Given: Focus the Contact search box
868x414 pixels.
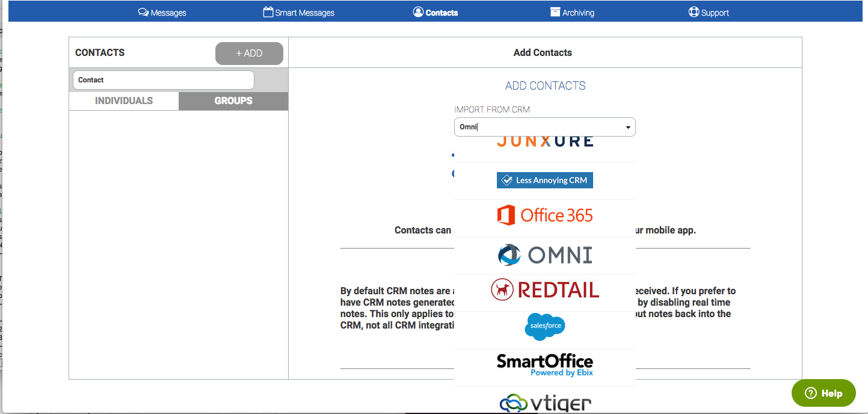Looking at the screenshot, I should pyautogui.click(x=163, y=80).
